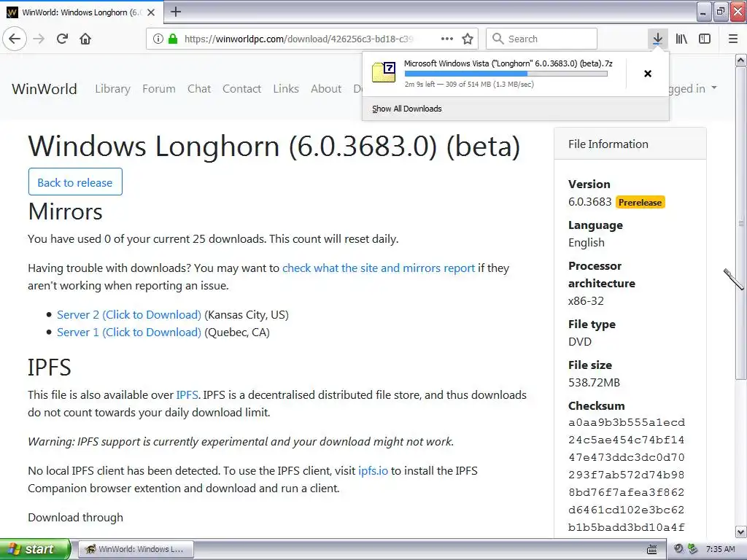The height and width of the screenshot is (560, 747).
Task: Click in the Search field
Action: [x=541, y=39]
